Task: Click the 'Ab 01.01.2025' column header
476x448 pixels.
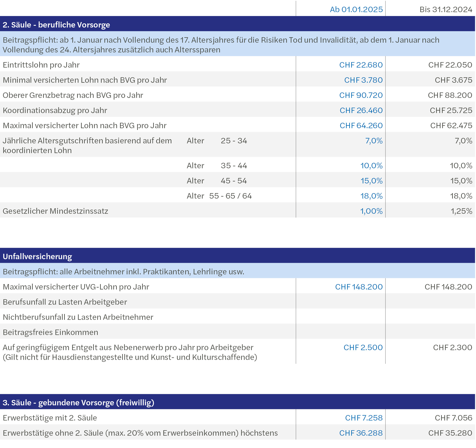Action: pyautogui.click(x=356, y=9)
